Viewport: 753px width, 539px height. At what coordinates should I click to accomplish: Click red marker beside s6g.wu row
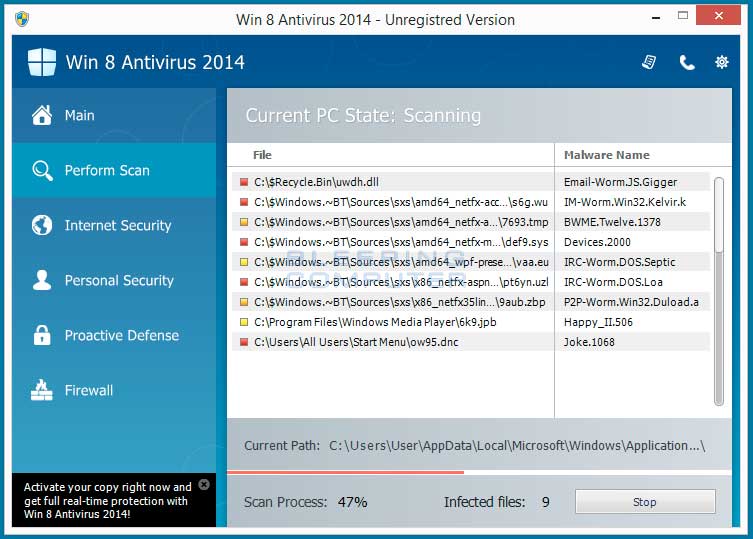click(x=244, y=202)
